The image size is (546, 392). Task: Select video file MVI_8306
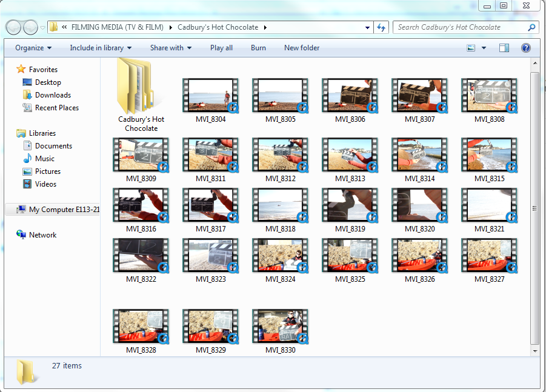pyautogui.click(x=350, y=101)
